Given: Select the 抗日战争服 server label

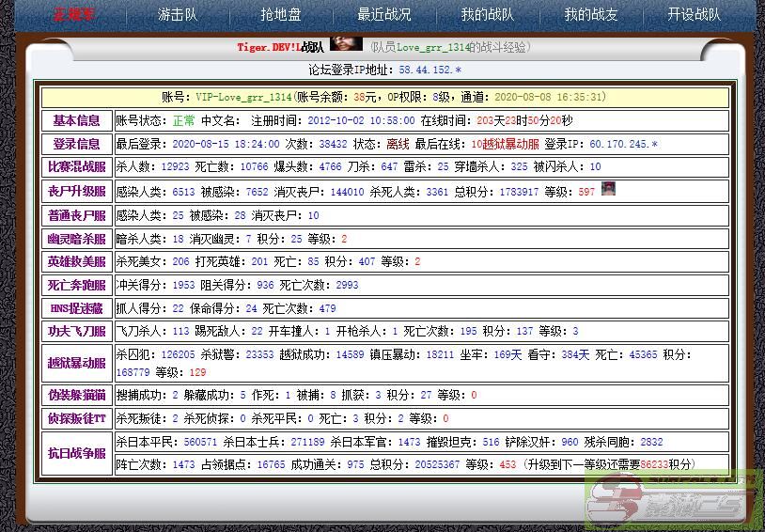Looking at the screenshot, I should click(x=76, y=453).
